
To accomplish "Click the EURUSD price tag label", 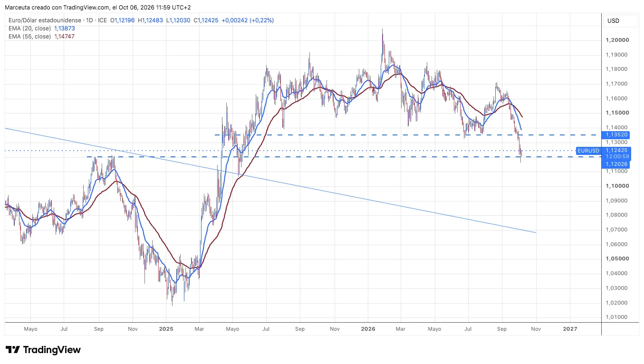I will (x=588, y=151).
